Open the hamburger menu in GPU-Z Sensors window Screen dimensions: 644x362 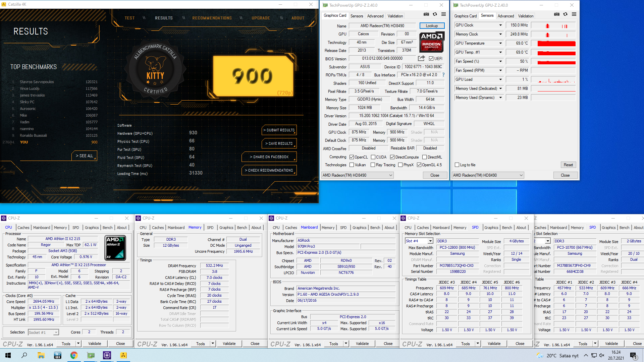pyautogui.click(x=574, y=14)
